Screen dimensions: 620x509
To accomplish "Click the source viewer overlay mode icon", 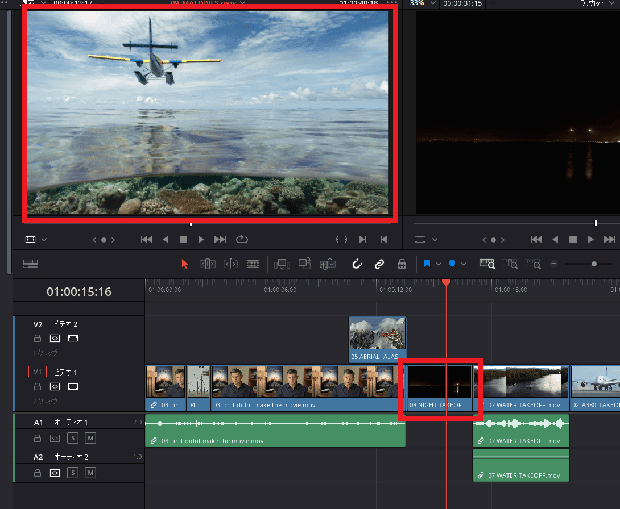I will tap(30, 239).
